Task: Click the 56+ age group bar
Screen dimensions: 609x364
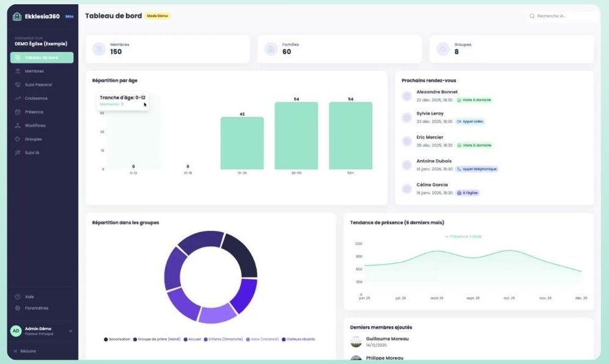Action: click(350, 135)
